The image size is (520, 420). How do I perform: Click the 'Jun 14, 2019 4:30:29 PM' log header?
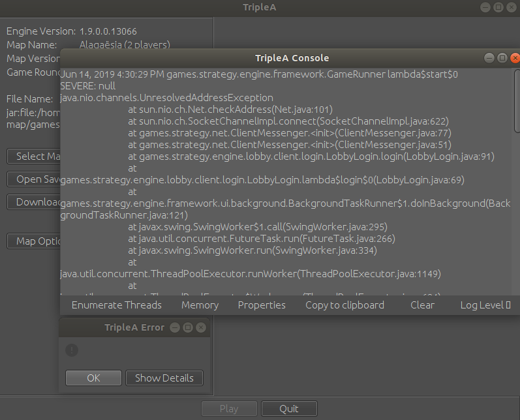point(258,74)
